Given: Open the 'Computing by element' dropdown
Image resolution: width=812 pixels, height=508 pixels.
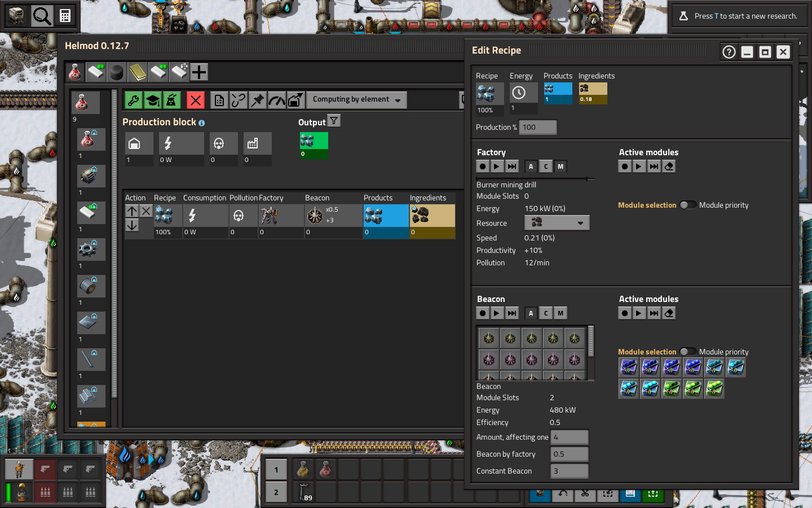Looking at the screenshot, I should point(356,100).
